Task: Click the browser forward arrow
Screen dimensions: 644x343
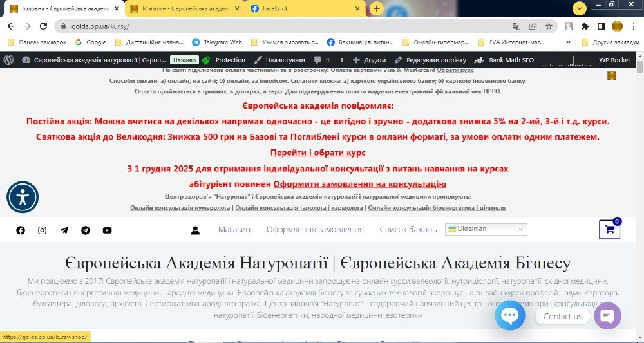Action: click(27, 26)
